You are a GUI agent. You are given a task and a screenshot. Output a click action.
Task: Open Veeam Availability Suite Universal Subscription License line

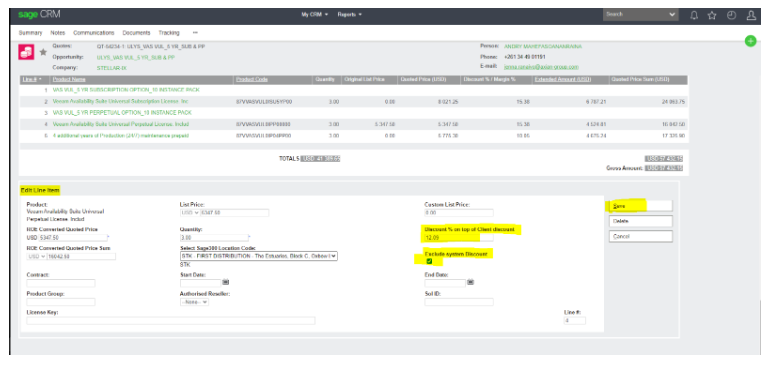click(x=121, y=101)
